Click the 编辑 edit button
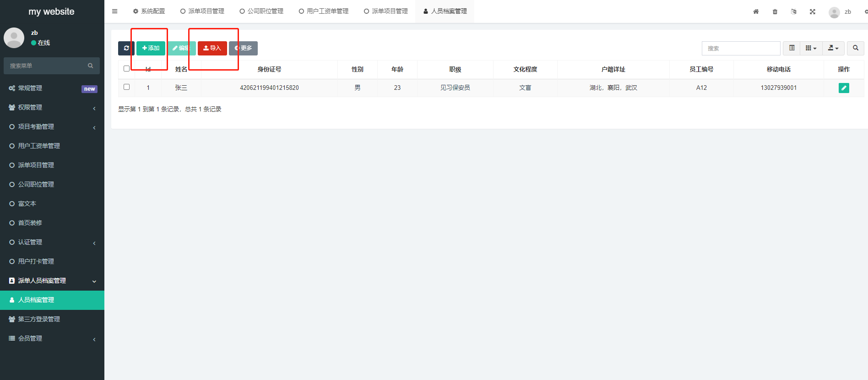This screenshot has height=380, width=868. point(182,48)
